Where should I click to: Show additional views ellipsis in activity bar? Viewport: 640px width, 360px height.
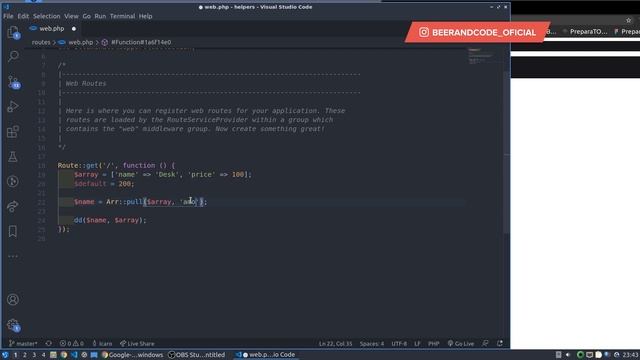point(13,256)
